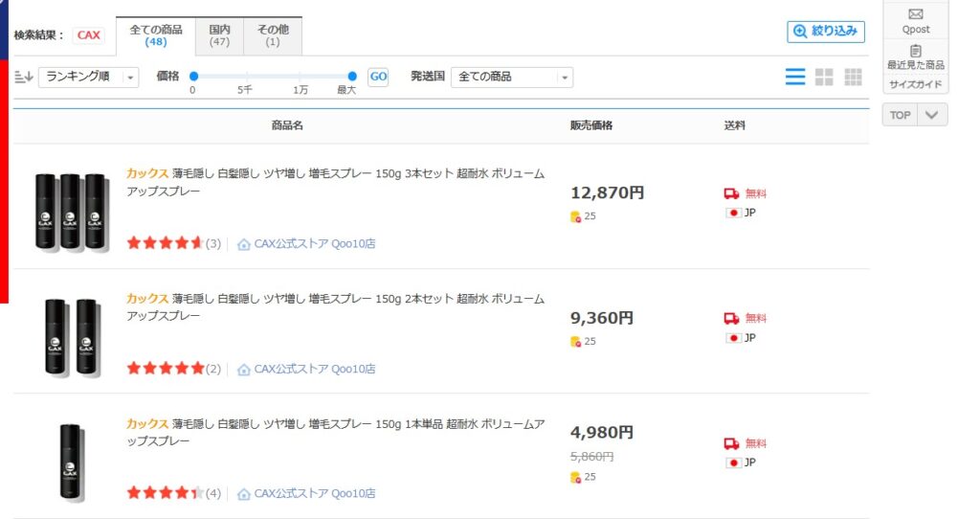Click points coin icon under 9,360円
Image resolution: width=980 pixels, height=519 pixels.
575,342
